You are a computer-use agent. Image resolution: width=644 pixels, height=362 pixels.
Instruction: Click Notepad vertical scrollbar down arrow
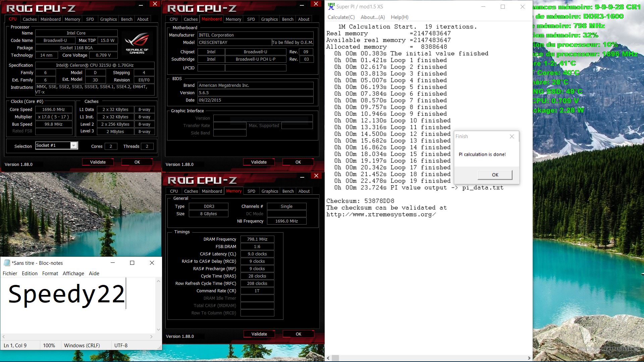158,330
